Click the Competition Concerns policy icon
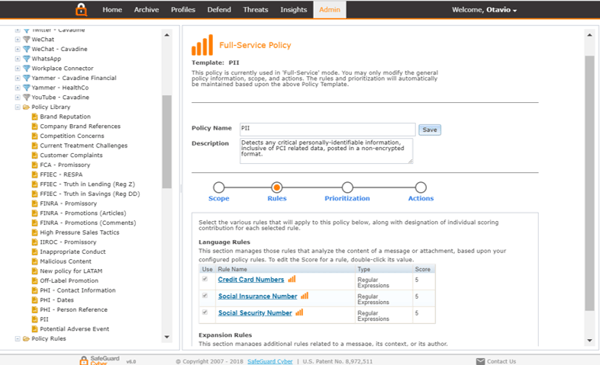600x365 pixels. coord(35,136)
